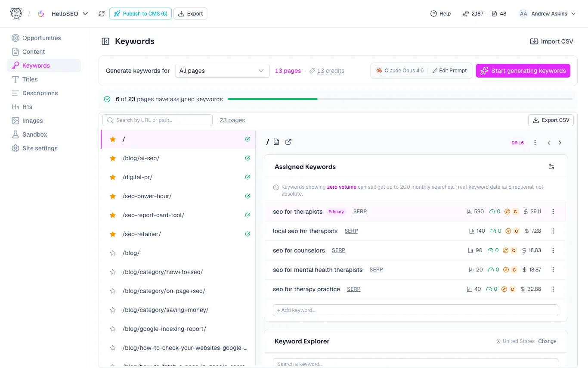Click the assigned keywords progress bar

[x=400, y=99]
